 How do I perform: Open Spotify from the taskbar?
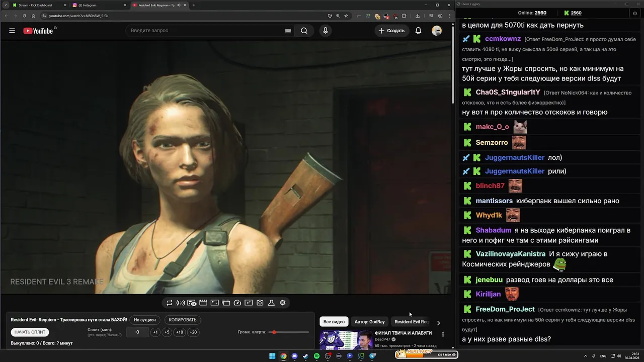[316, 356]
